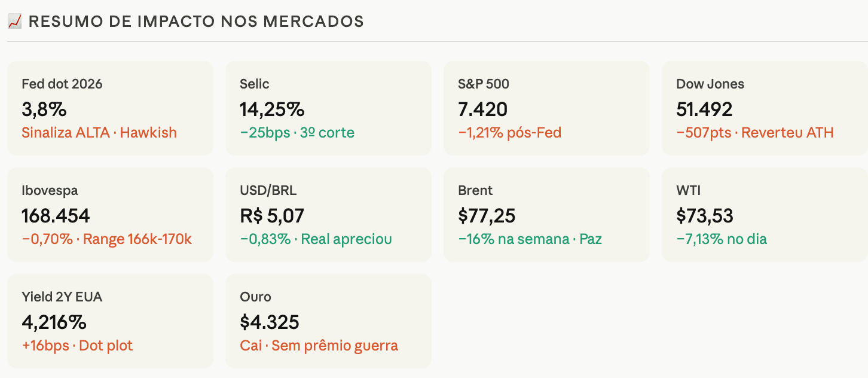Click the '−16% na semana · Paz' label

point(530,239)
